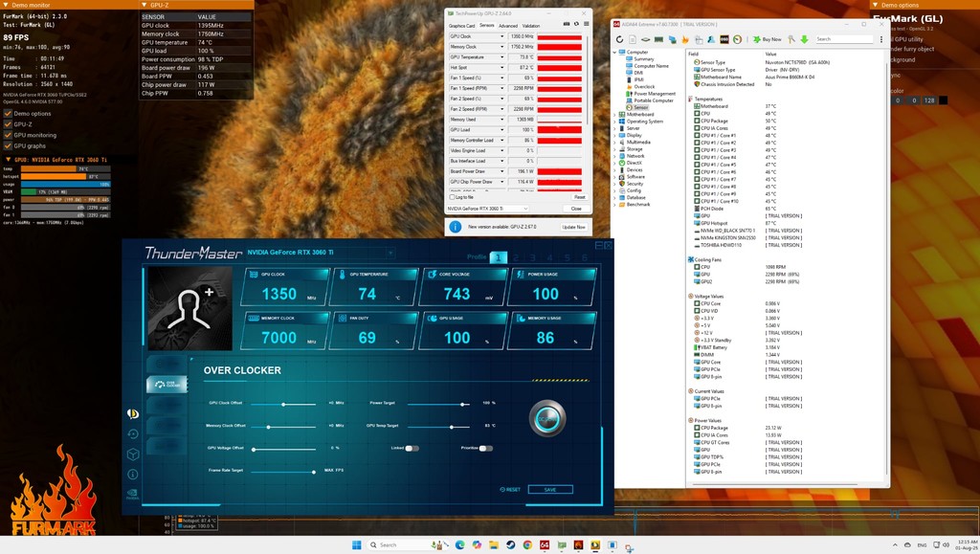Click the AIDA64 Search field
Image resolution: width=980 pixels, height=554 pixels.
click(x=844, y=39)
